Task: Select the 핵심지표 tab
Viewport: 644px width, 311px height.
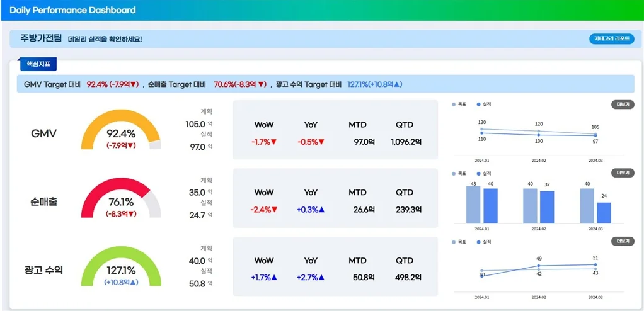Action: (38, 64)
